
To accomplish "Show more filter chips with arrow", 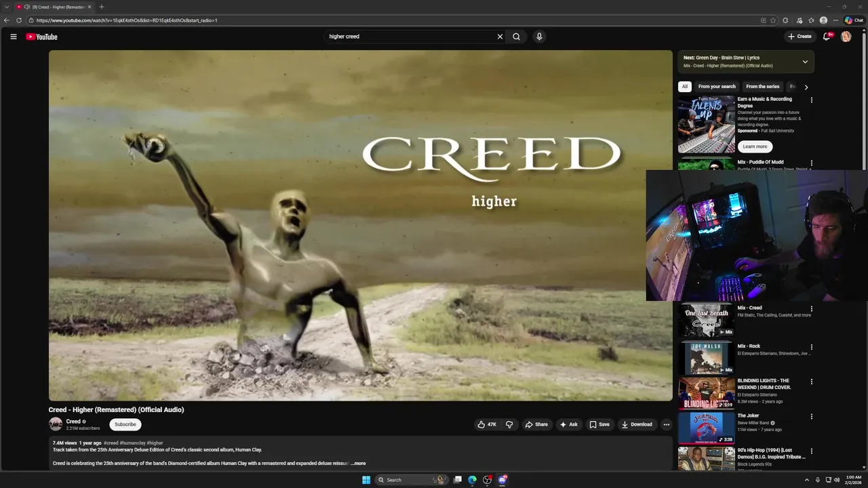I will [806, 87].
